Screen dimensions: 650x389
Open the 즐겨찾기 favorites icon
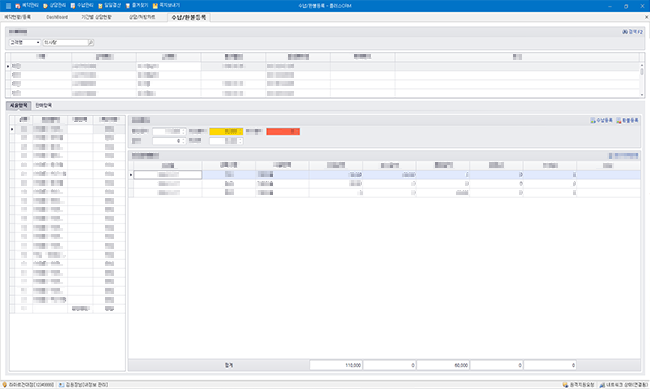136,6
